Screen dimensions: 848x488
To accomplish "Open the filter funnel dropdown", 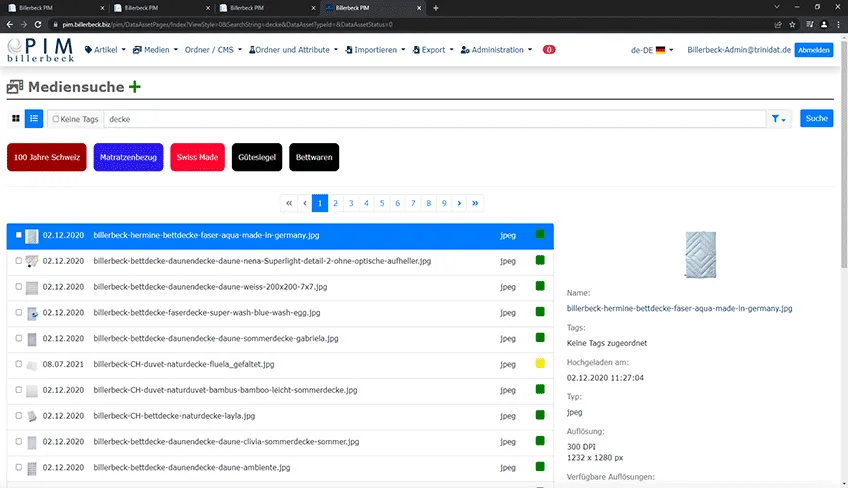I will 778,119.
